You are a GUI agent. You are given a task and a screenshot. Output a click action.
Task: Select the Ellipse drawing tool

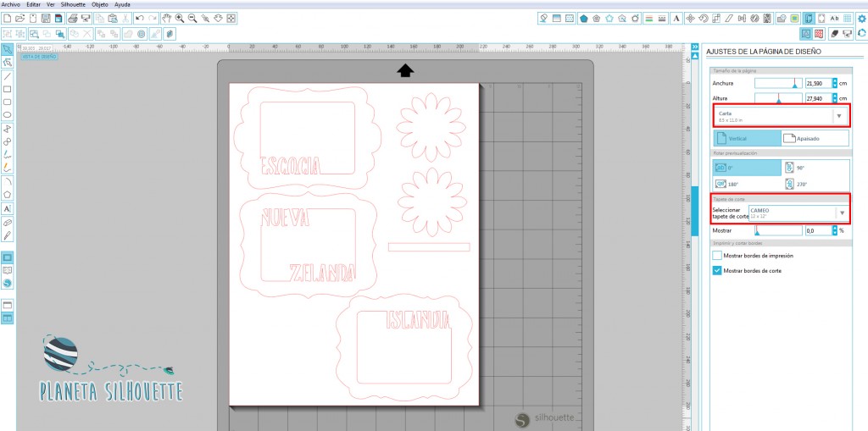pyautogui.click(x=8, y=114)
